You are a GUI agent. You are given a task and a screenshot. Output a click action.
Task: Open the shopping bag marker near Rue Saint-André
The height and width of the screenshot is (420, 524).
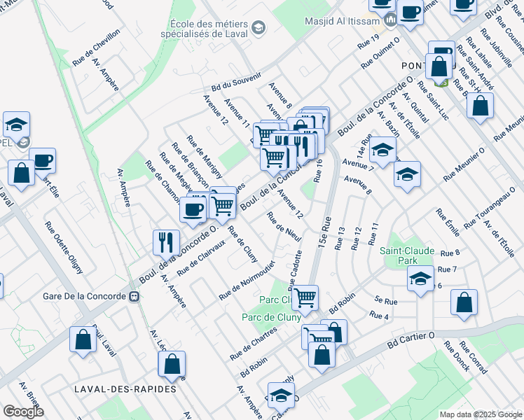click(480, 106)
